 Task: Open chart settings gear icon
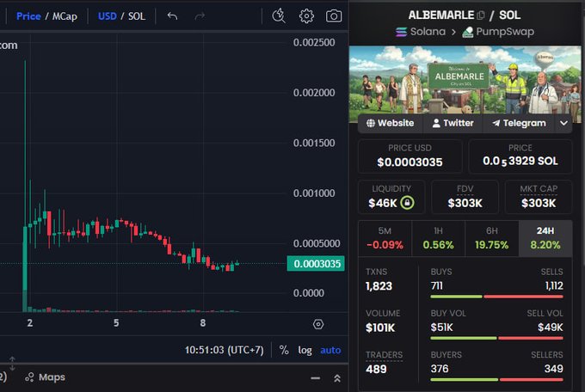pyautogui.click(x=306, y=16)
